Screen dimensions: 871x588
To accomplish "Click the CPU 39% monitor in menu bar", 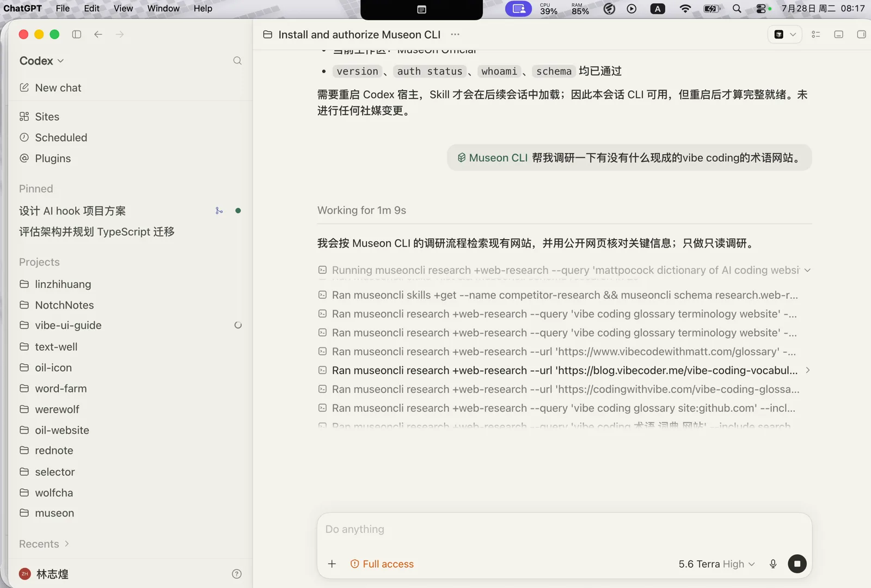I will click(548, 8).
